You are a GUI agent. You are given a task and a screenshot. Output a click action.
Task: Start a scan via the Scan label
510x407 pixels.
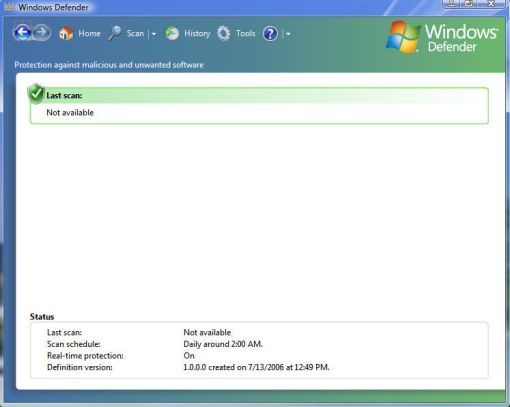pyautogui.click(x=135, y=33)
